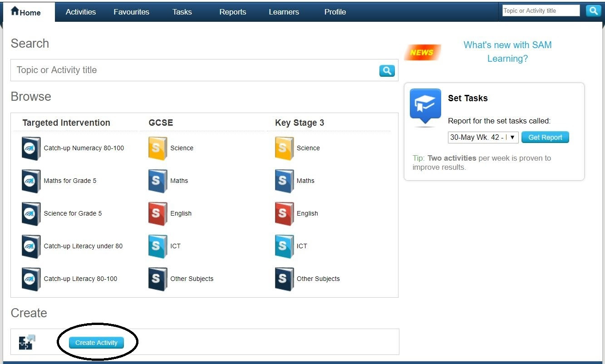Click the Key Stage 3 Science book icon
This screenshot has width=605, height=364.
(x=284, y=148)
